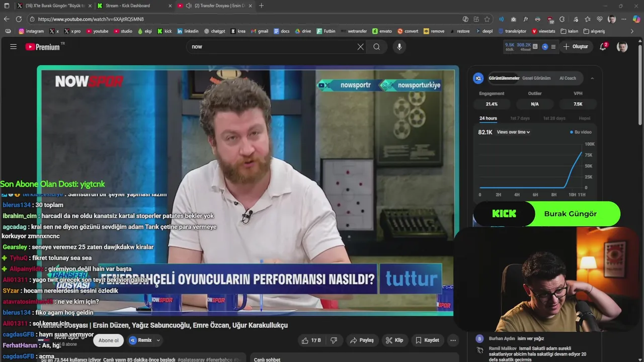Viewport: 644px width, 362px height.
Task: Open browser screenshot camera extension
Action: click(513, 19)
